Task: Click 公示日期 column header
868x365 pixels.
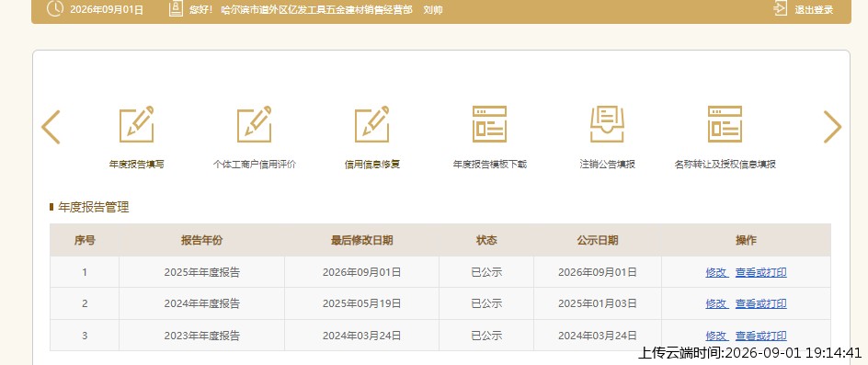Action: pyautogui.click(x=598, y=240)
